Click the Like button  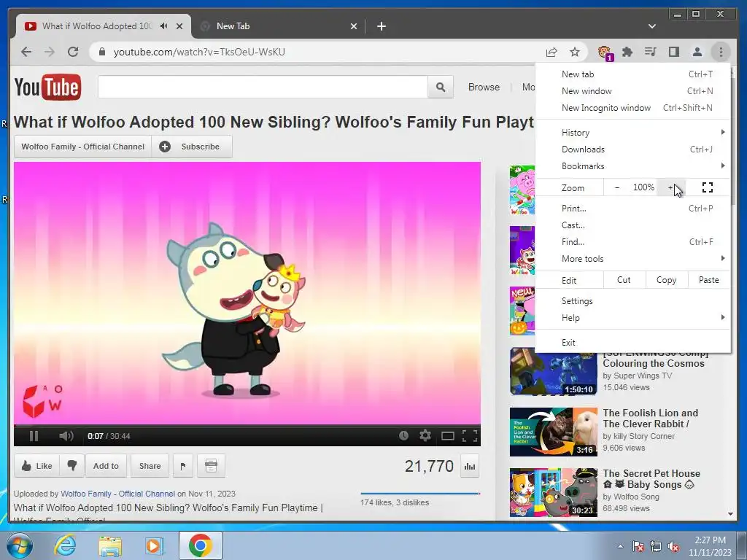[36, 466]
